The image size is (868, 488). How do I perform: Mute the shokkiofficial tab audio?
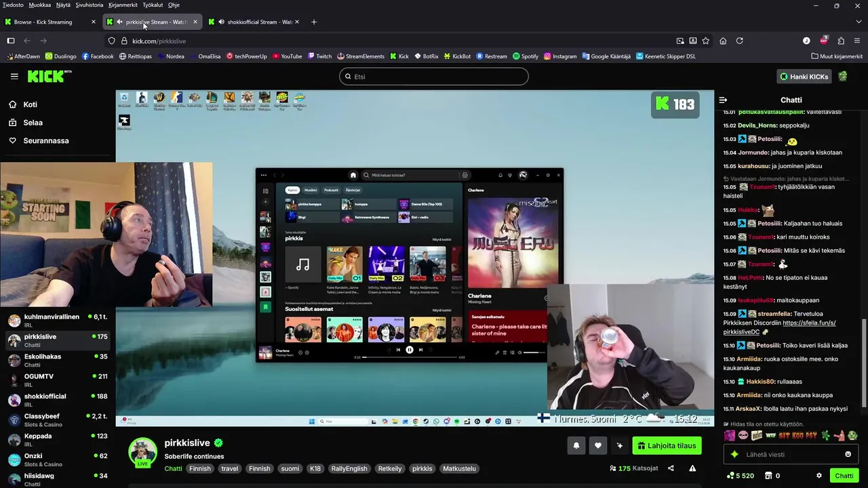[222, 22]
